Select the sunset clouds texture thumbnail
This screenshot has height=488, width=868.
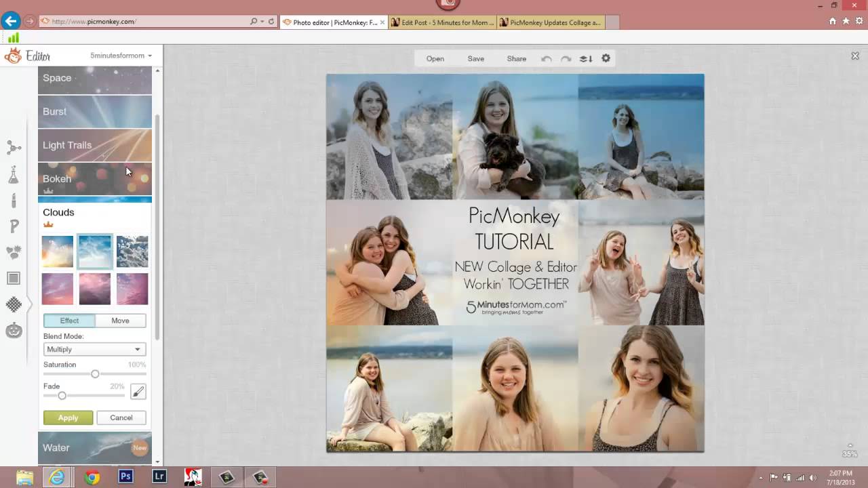click(58, 251)
